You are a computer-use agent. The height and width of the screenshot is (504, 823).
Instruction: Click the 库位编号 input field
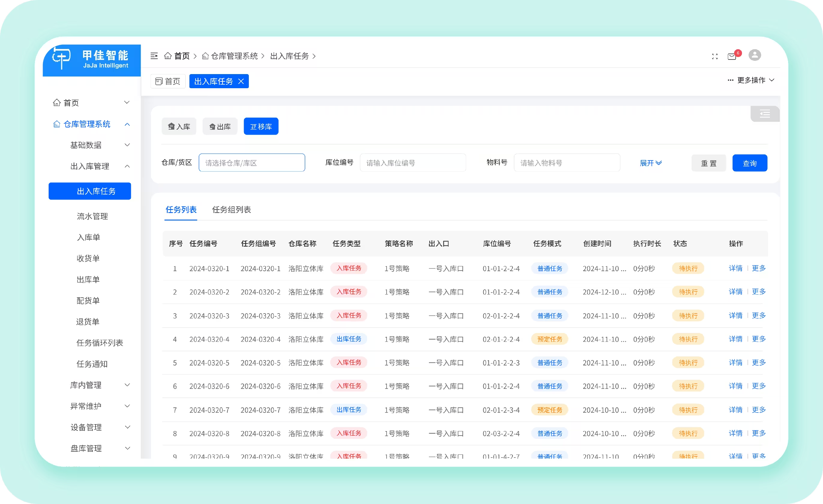(x=412, y=163)
